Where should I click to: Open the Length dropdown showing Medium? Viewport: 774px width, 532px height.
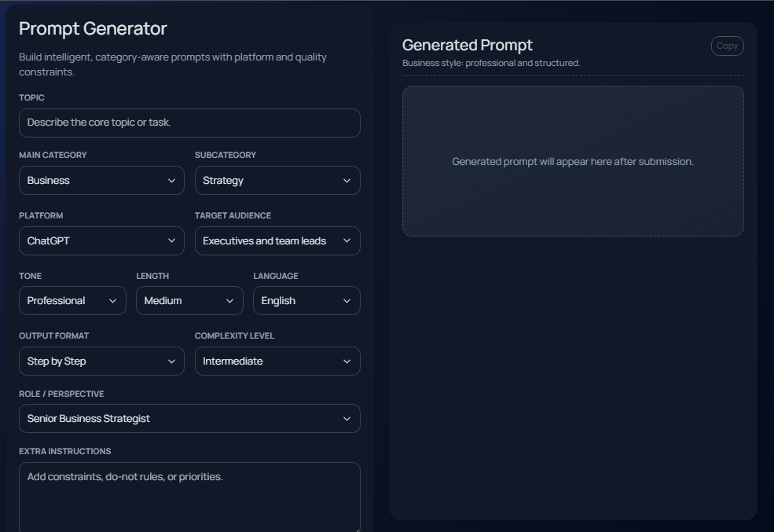(189, 301)
